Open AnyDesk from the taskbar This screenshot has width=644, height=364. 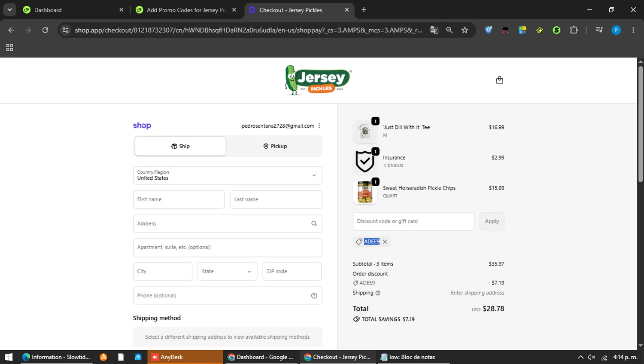[x=185, y=357]
